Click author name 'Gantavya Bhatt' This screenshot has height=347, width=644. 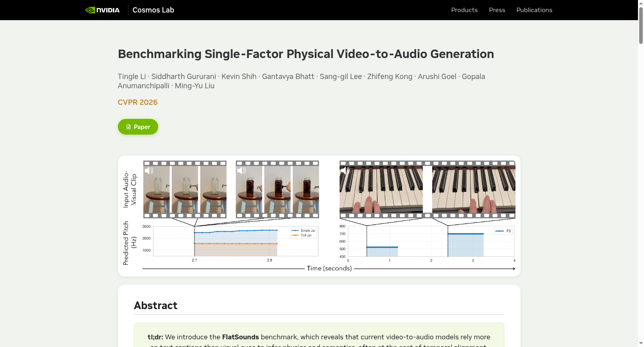click(288, 77)
